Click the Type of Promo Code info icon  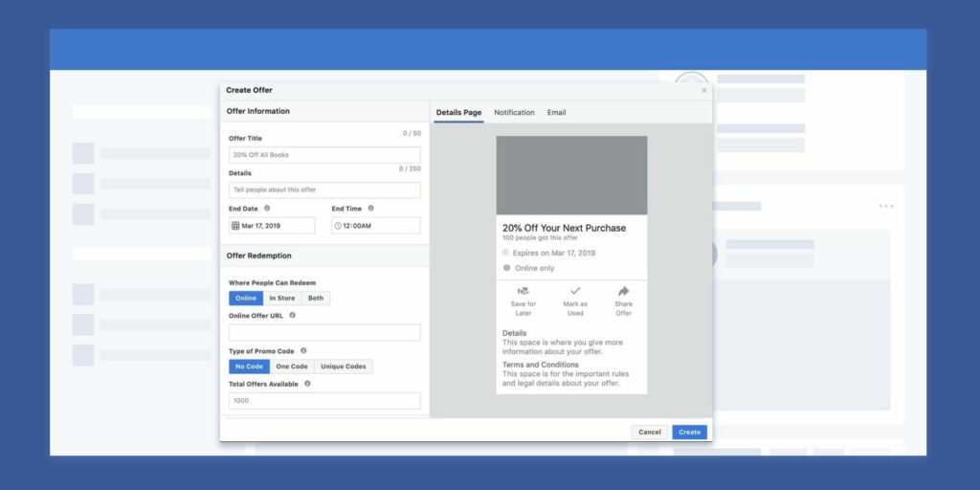pyautogui.click(x=303, y=350)
